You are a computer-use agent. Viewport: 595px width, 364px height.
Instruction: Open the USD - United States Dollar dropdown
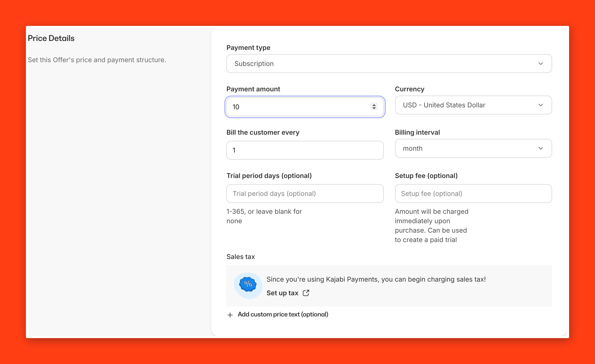click(x=468, y=105)
